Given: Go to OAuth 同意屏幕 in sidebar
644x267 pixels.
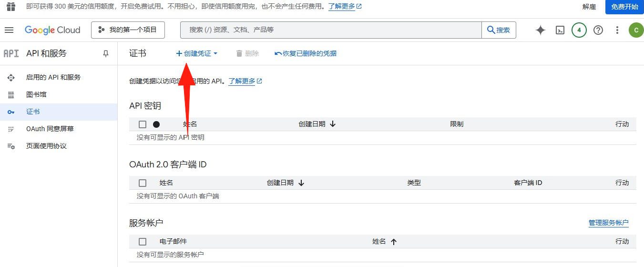Looking at the screenshot, I should point(50,129).
